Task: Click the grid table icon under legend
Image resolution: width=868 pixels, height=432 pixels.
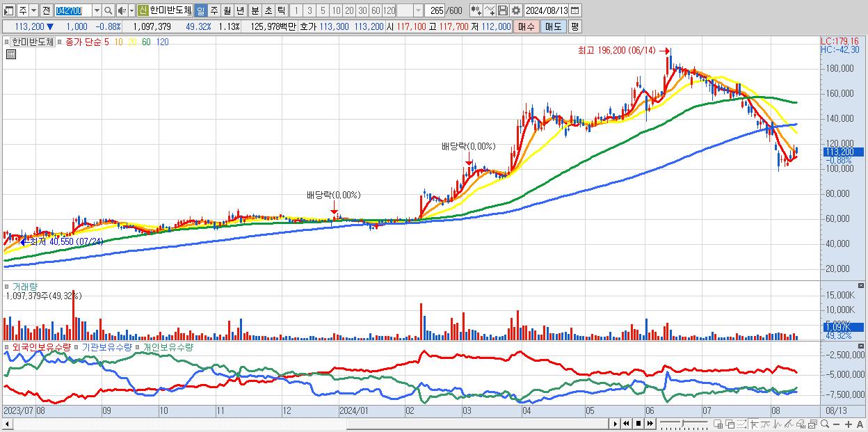Action: (10, 54)
